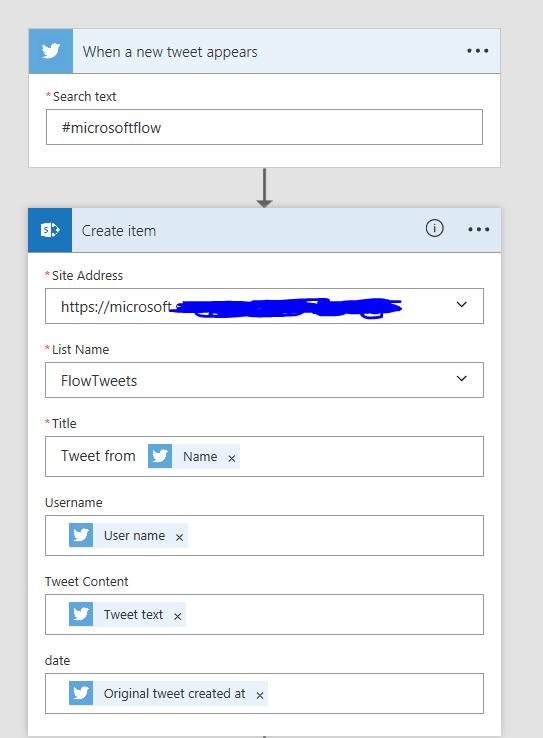This screenshot has height=738, width=543.
Task: Edit the Search text field
Action: (264, 127)
